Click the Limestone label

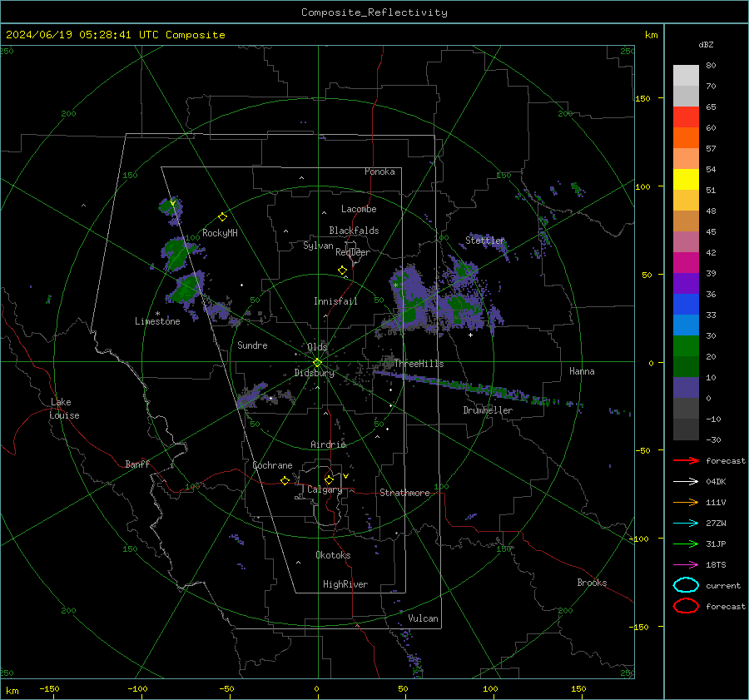[x=157, y=321]
